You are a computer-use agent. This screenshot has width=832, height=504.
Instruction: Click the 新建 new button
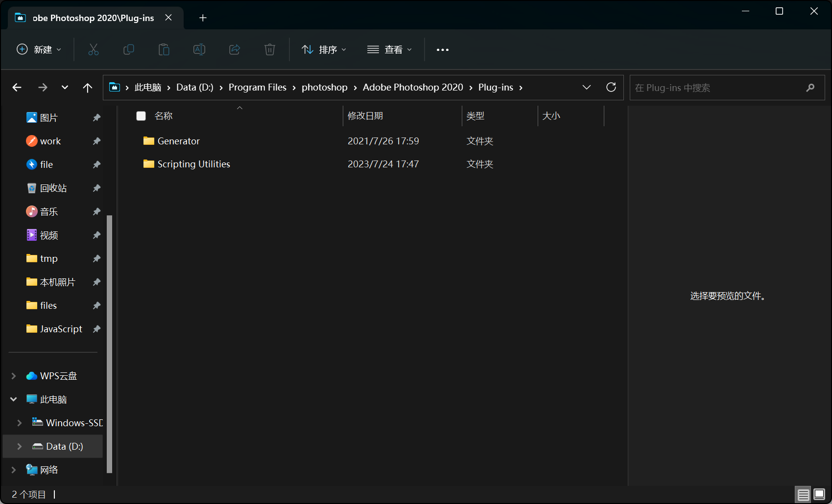click(x=39, y=49)
